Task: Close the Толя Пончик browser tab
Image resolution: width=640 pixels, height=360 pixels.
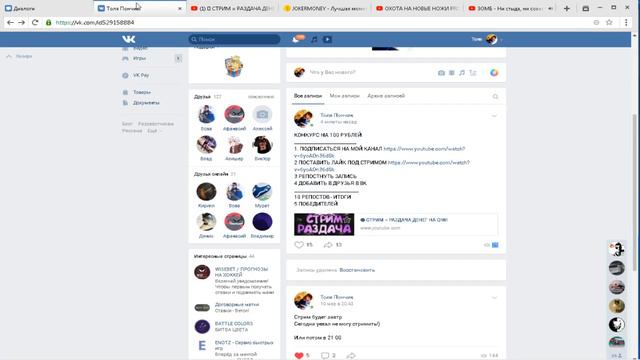Action: (180, 8)
